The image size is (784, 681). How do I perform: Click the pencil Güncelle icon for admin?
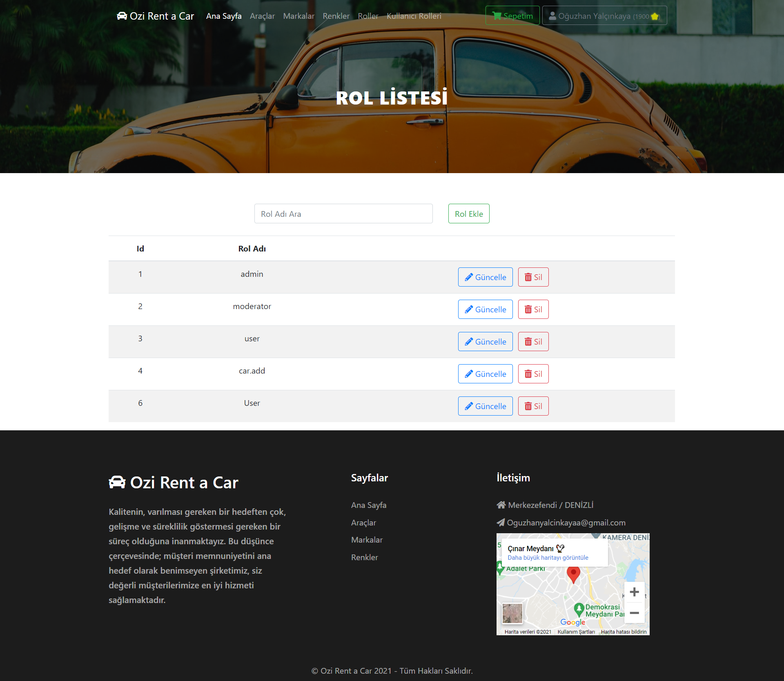tap(469, 277)
